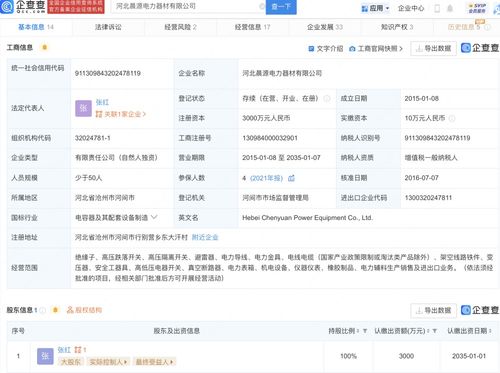Select 工商注册号 value 130984000032901
This screenshot has width=500, height=373.
270,138
